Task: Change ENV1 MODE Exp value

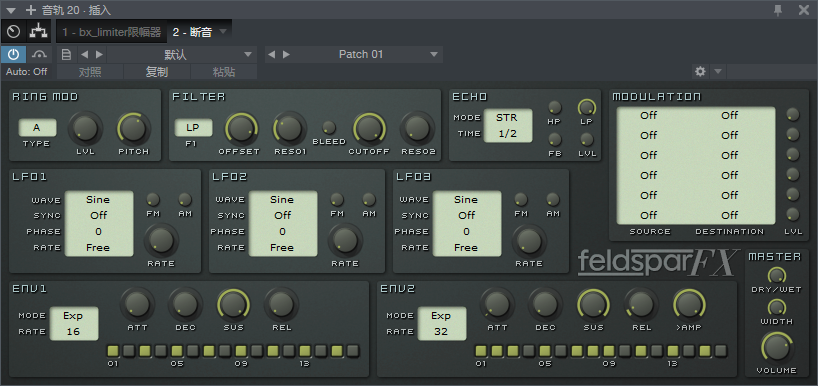Action: coord(74,316)
